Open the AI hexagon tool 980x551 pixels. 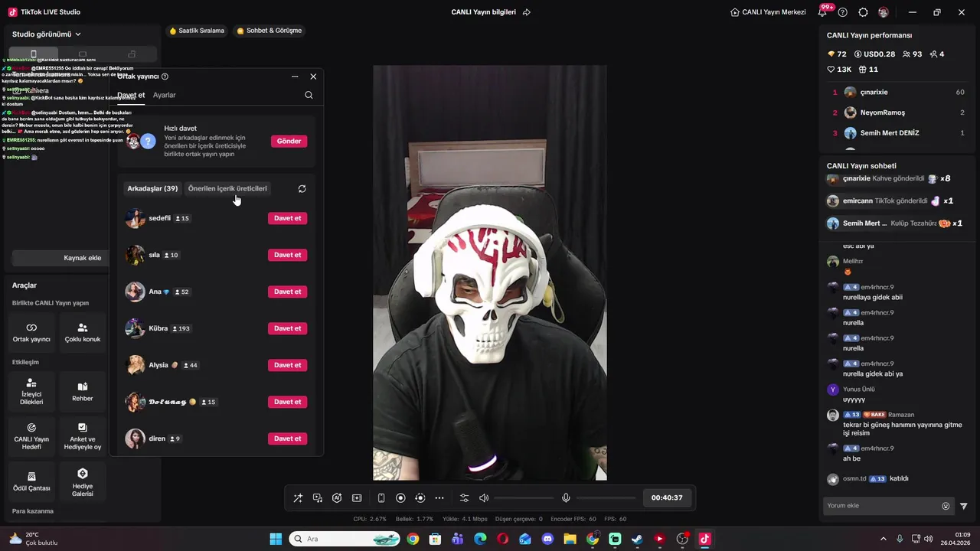337,498
